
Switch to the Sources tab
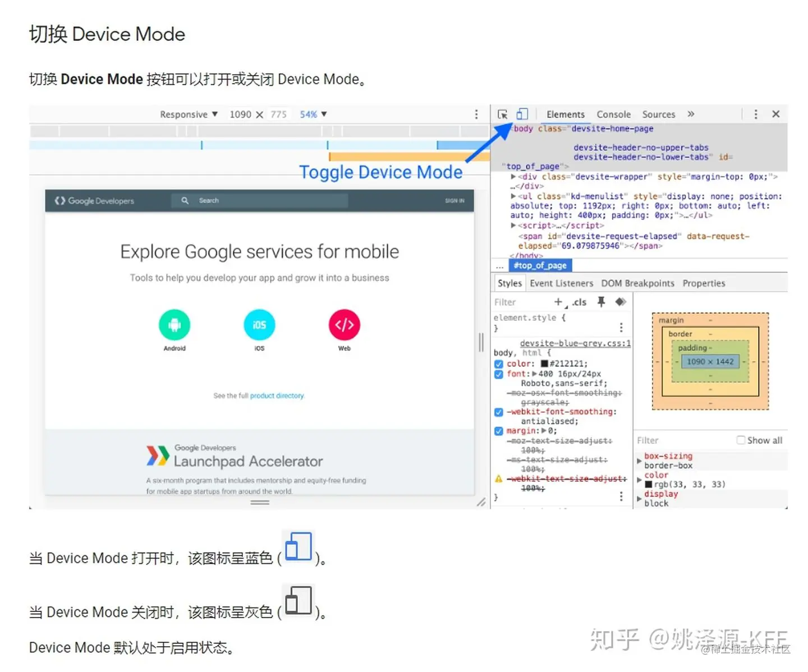tap(659, 114)
